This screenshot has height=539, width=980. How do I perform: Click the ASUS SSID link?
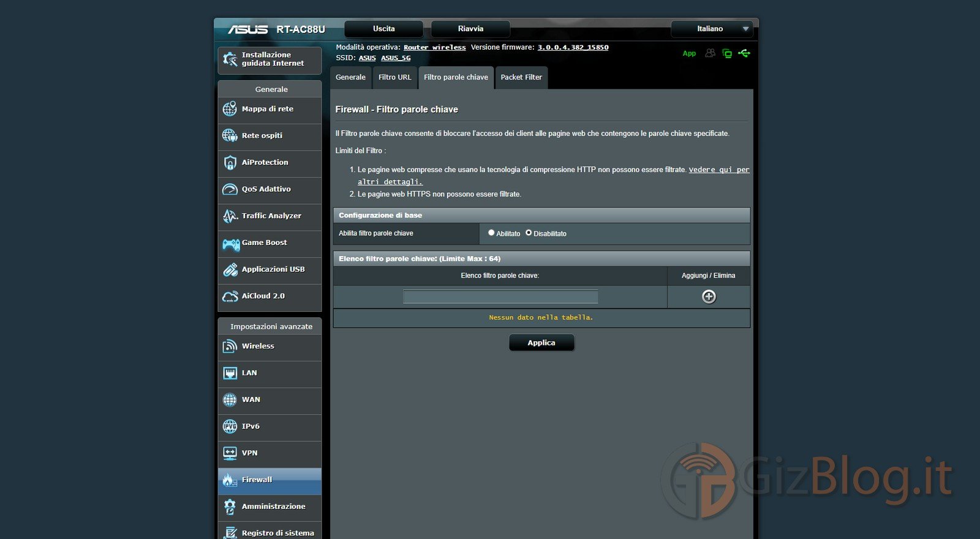pyautogui.click(x=367, y=58)
